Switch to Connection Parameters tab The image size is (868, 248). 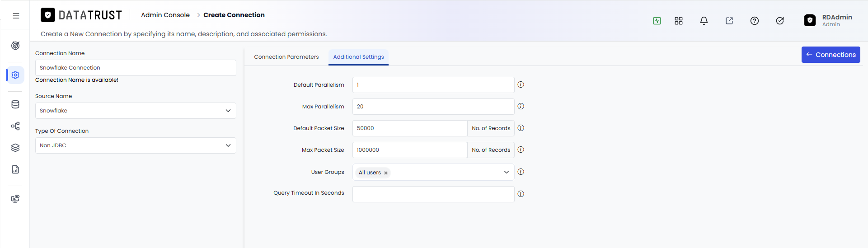click(x=286, y=57)
